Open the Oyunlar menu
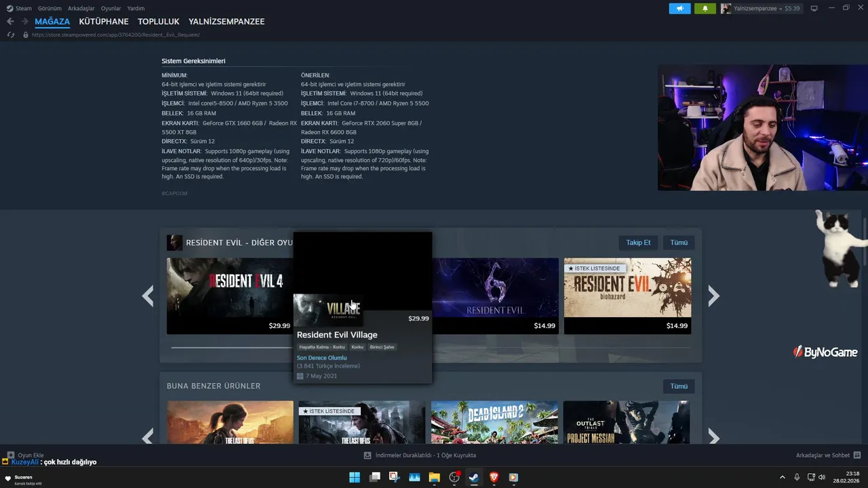Screen dimensions: 868x488 coord(111,8)
